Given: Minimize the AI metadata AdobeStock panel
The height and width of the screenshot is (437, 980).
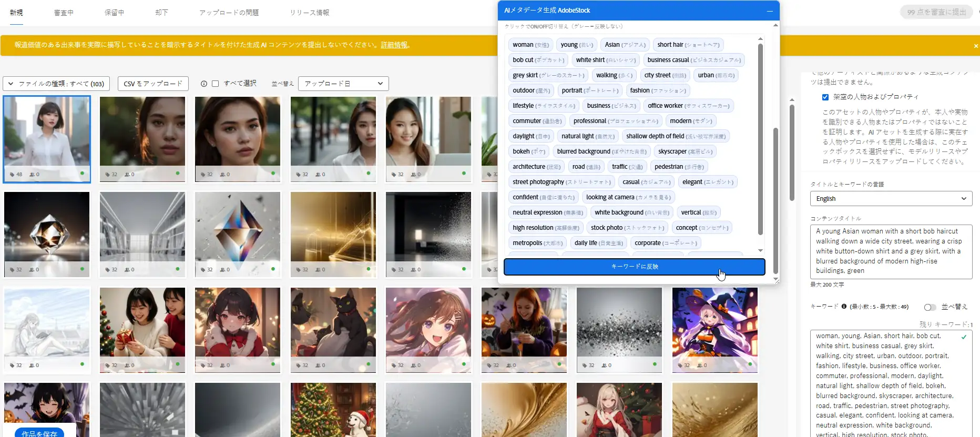Looking at the screenshot, I should point(770,11).
